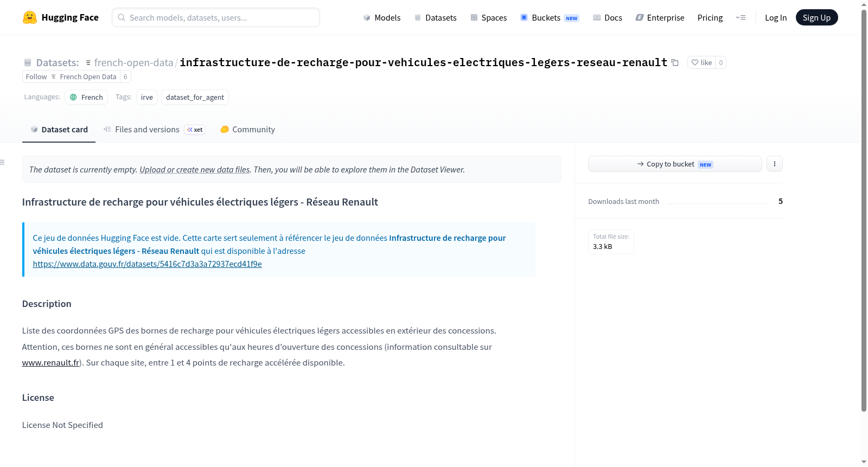Click the Community tab emoji icon

pos(225,130)
